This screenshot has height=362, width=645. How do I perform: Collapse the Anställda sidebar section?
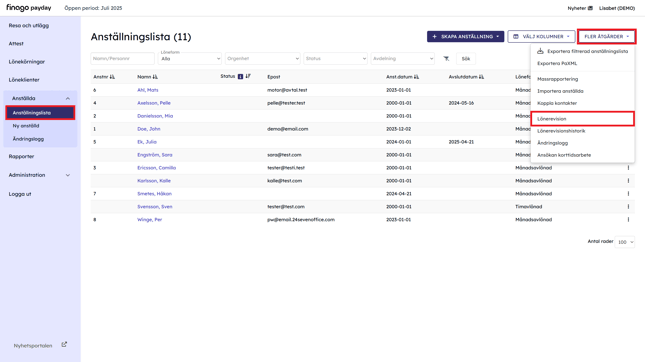(68, 98)
